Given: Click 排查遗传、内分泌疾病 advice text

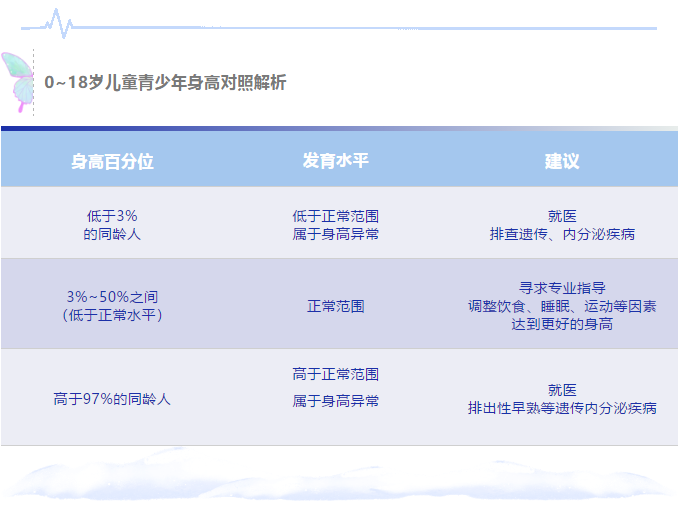Looking at the screenshot, I should [x=562, y=234].
